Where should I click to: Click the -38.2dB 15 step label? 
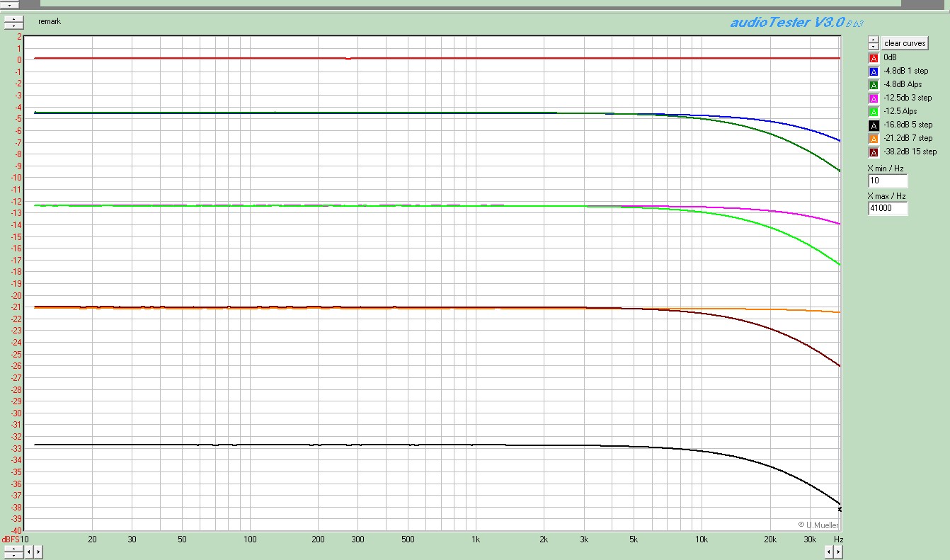(x=910, y=152)
